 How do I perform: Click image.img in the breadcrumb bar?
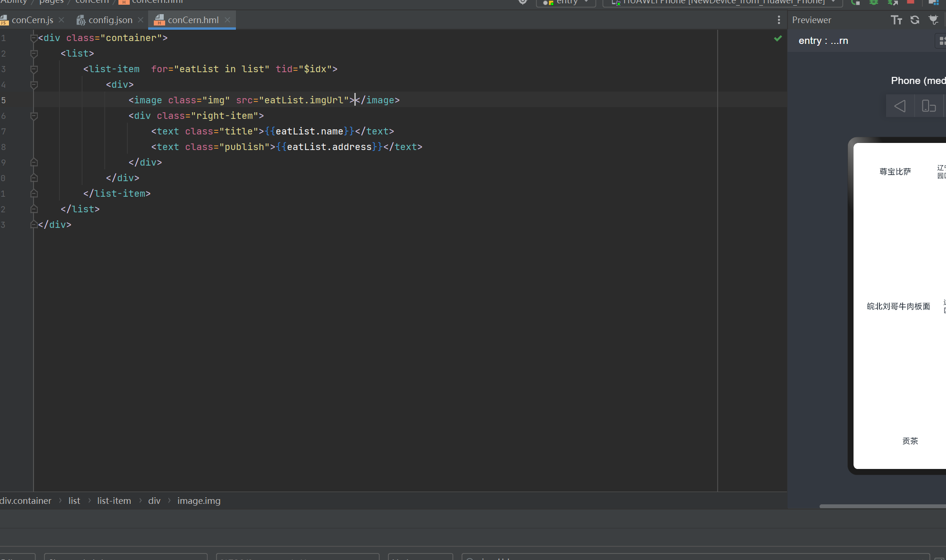click(x=199, y=501)
